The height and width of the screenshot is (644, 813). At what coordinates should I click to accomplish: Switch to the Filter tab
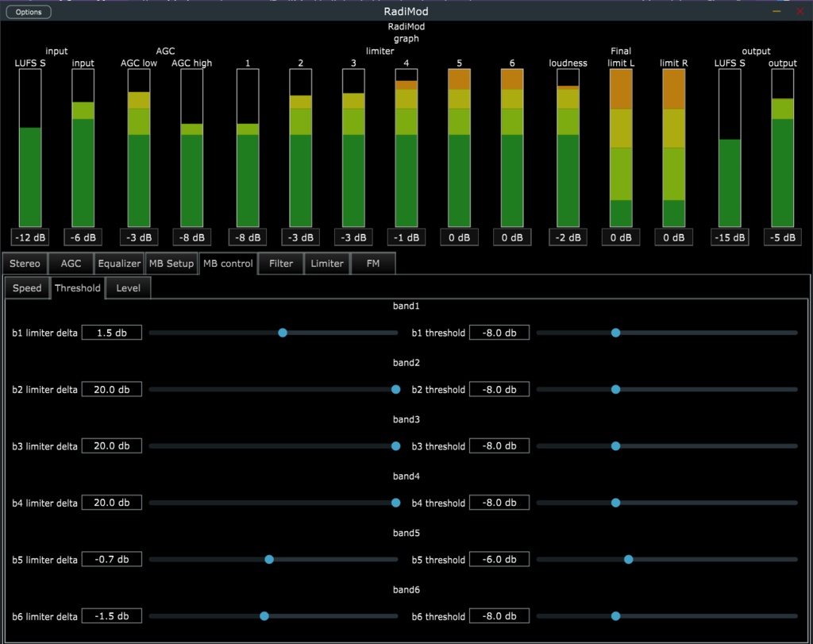click(x=281, y=264)
